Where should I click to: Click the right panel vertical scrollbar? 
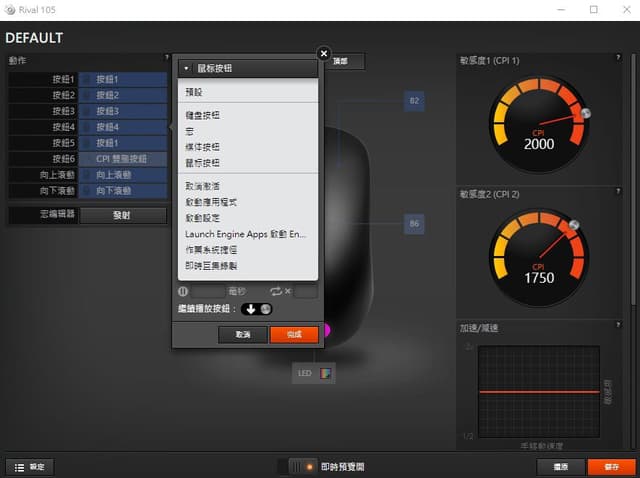(633, 180)
